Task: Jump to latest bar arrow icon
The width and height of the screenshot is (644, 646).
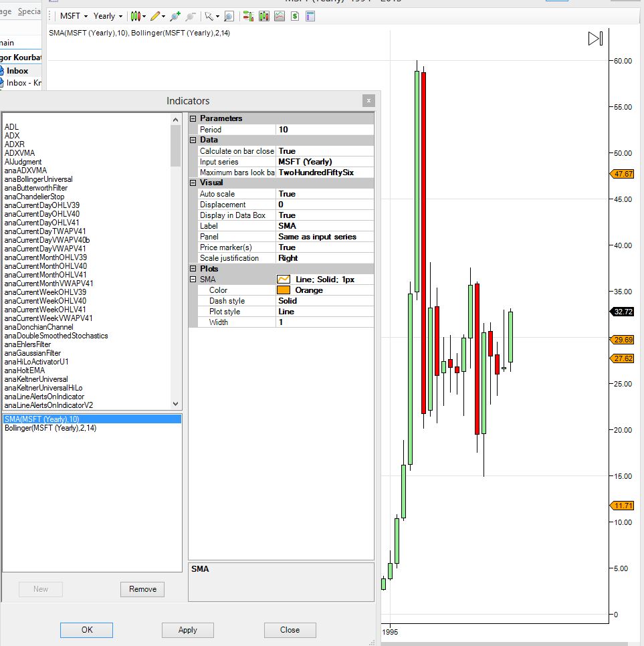Action: [595, 39]
